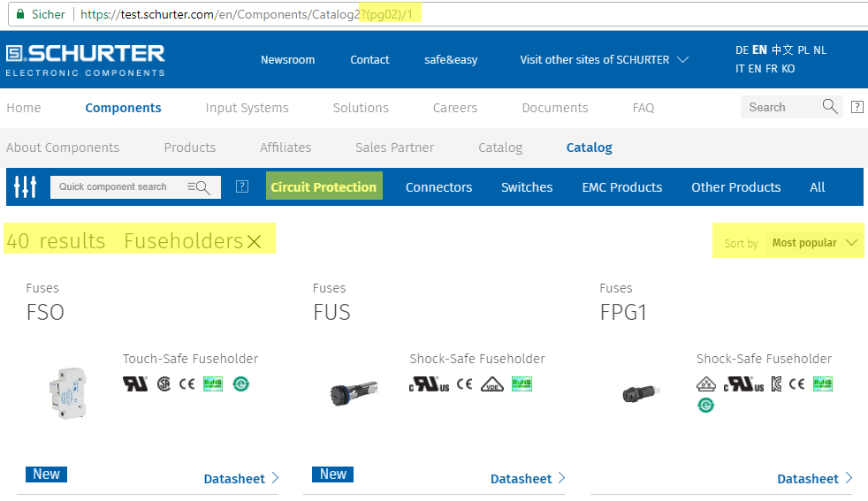
Task: Click the SCHURTER Electronic Components logo
Action: click(x=85, y=60)
